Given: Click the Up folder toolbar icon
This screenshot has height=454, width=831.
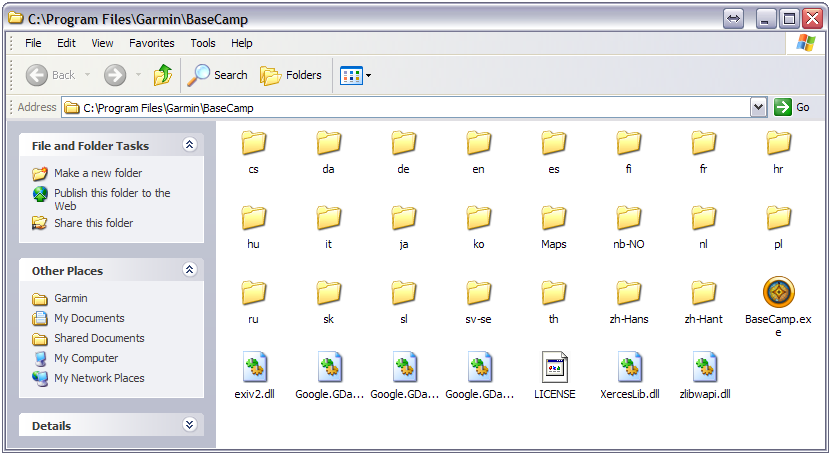Looking at the screenshot, I should coord(163,75).
